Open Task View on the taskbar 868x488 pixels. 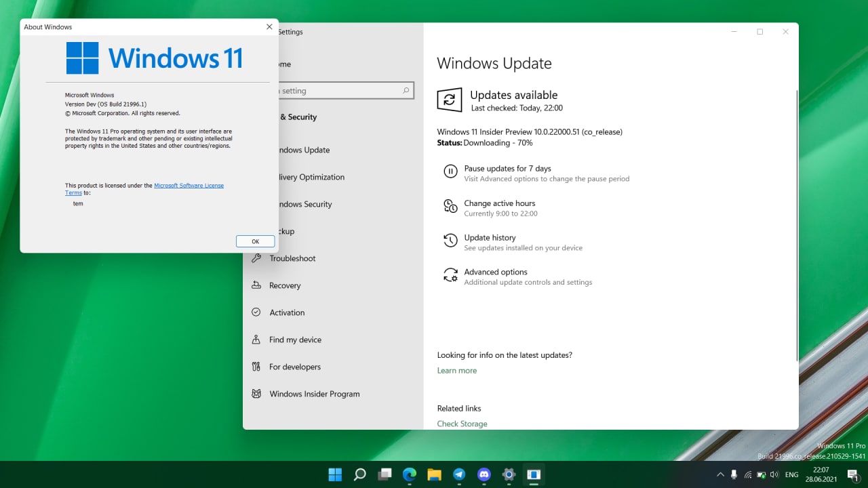[385, 474]
